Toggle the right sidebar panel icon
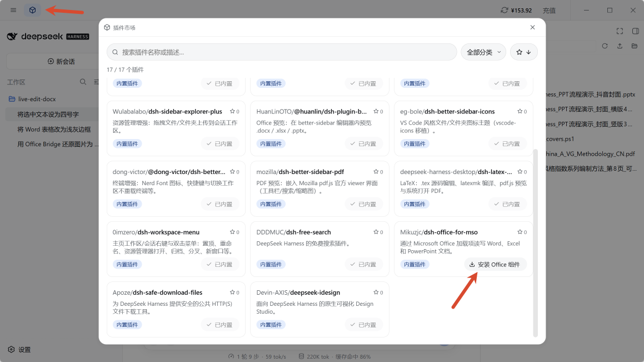The width and height of the screenshot is (644, 362). point(635,31)
